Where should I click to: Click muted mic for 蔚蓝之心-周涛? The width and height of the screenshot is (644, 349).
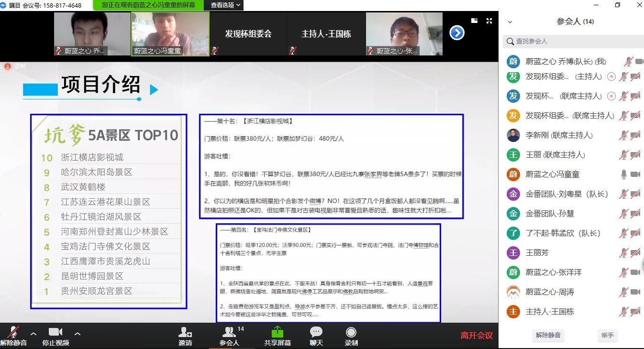[x=623, y=292]
